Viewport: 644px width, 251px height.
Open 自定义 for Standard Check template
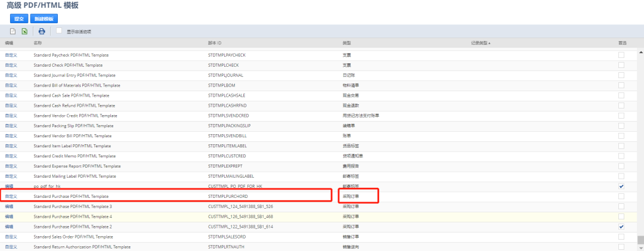coord(11,65)
